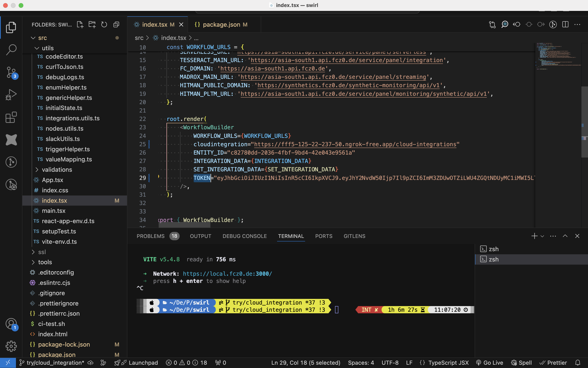Open the PORTS panel tab
Viewport: 588px width, 368px height.
pos(324,236)
